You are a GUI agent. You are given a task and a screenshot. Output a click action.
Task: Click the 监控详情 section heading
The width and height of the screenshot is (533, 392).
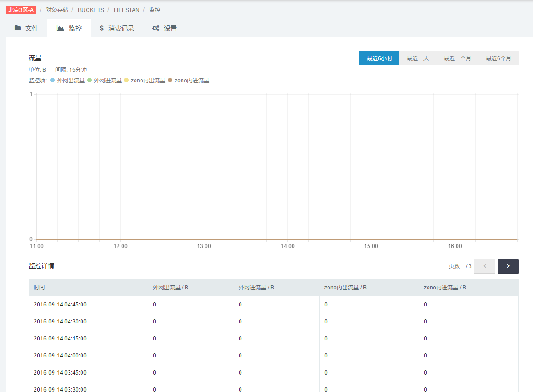pos(41,266)
